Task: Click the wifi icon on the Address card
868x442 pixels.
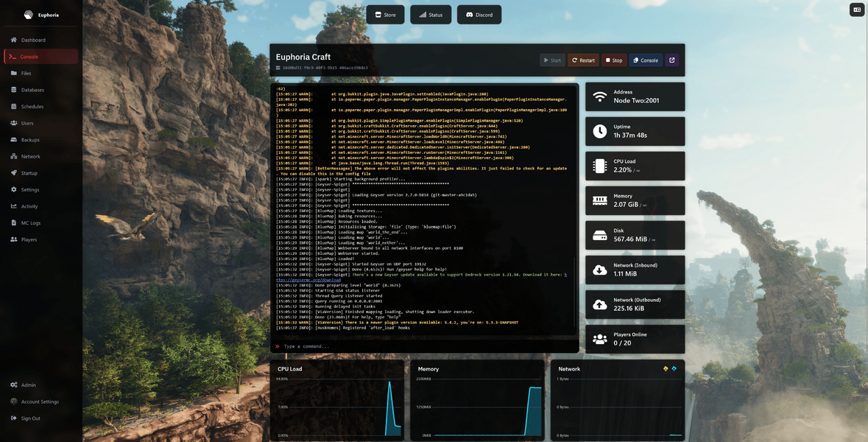Action: point(599,97)
